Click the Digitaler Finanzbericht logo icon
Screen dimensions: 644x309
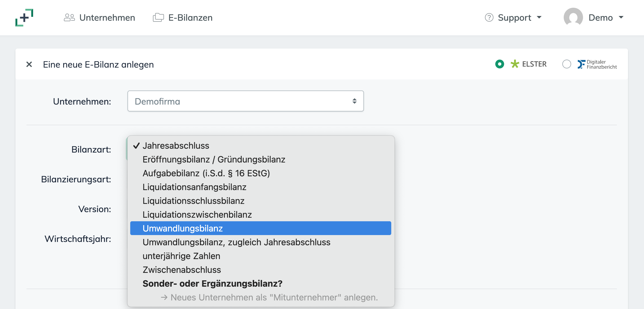click(x=582, y=64)
